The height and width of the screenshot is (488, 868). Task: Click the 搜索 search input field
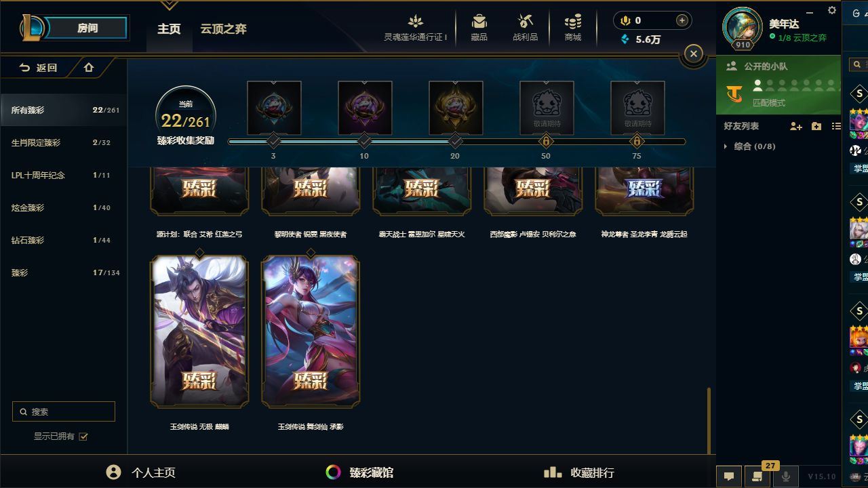click(x=64, y=411)
